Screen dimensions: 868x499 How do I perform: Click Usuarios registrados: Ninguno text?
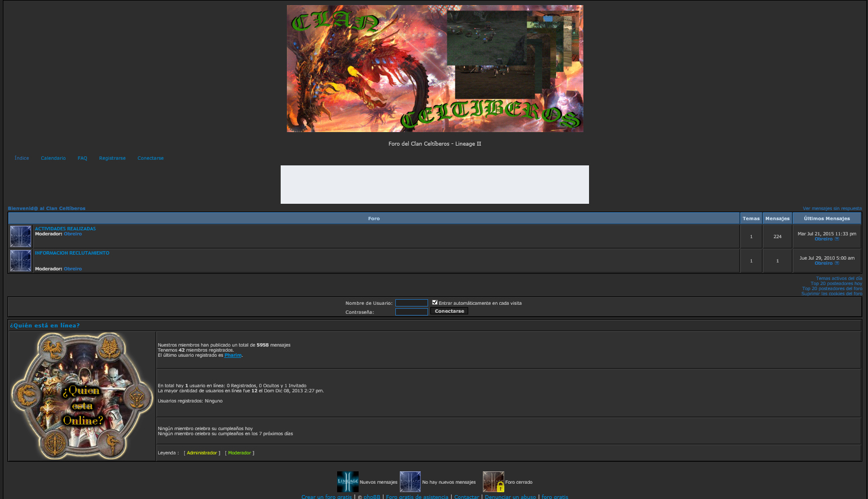(190, 401)
